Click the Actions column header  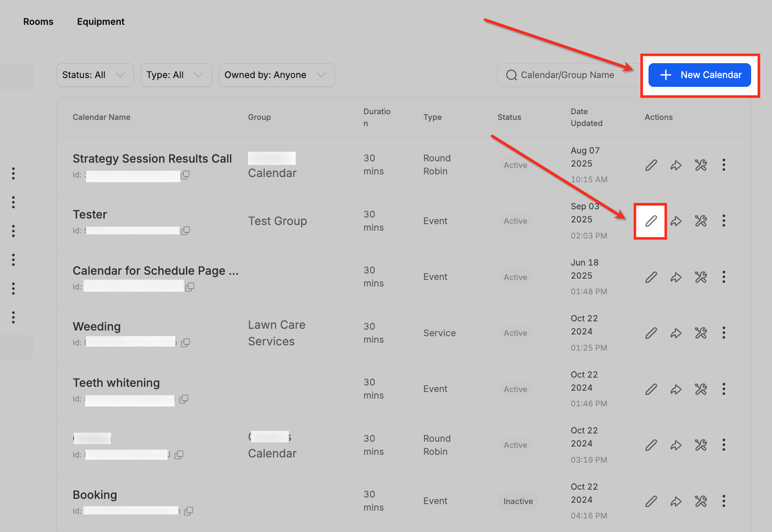pyautogui.click(x=659, y=117)
